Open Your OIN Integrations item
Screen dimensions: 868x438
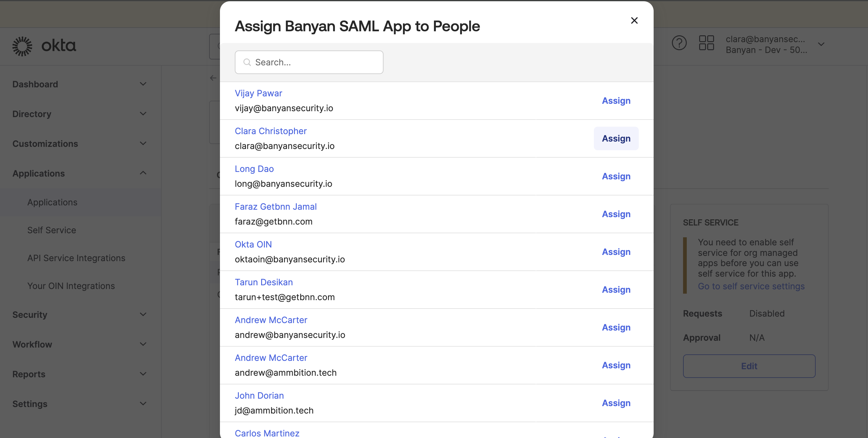point(71,286)
